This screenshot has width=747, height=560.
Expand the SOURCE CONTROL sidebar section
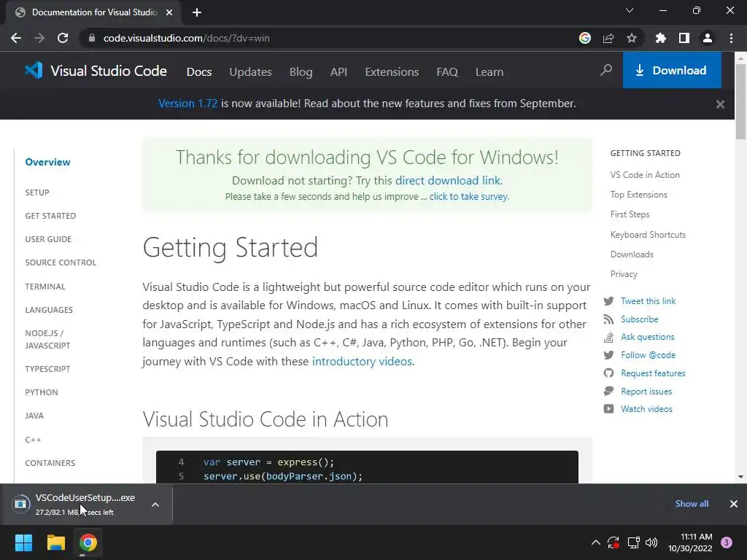61,262
